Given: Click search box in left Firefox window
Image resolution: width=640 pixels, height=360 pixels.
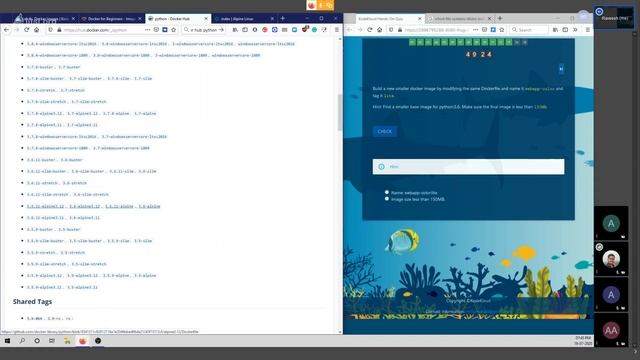Looking at the screenshot, I should [x=203, y=30].
